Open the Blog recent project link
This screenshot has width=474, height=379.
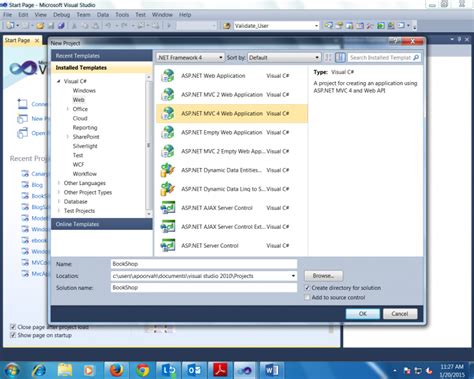click(37, 185)
